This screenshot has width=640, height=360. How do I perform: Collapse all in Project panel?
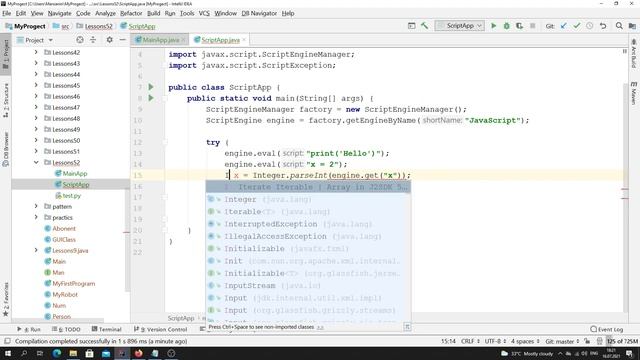pyautogui.click(x=93, y=40)
